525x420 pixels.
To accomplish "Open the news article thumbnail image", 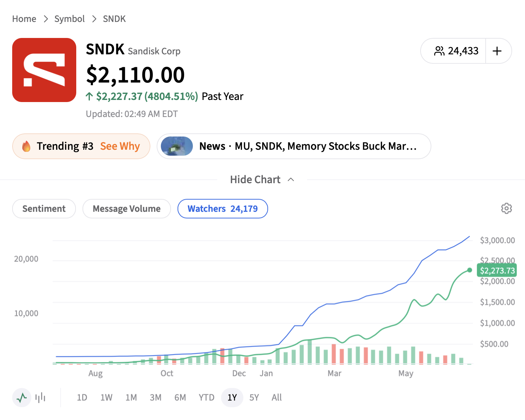I will point(177,146).
